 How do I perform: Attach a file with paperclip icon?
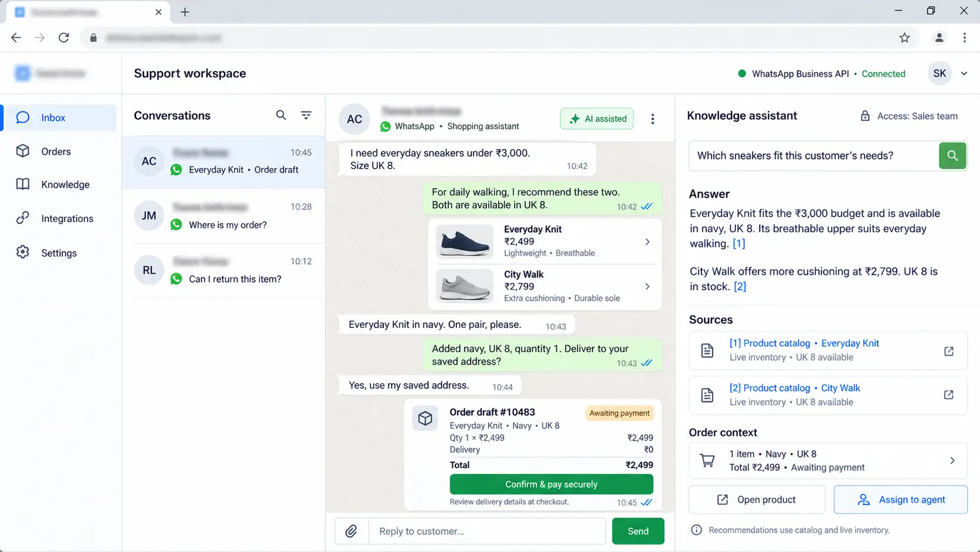click(351, 531)
